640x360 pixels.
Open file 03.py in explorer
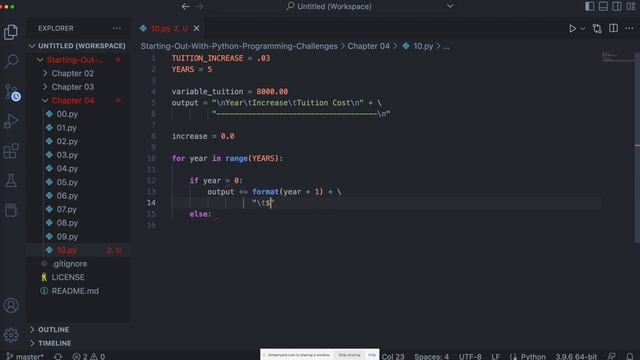pyautogui.click(x=67, y=155)
